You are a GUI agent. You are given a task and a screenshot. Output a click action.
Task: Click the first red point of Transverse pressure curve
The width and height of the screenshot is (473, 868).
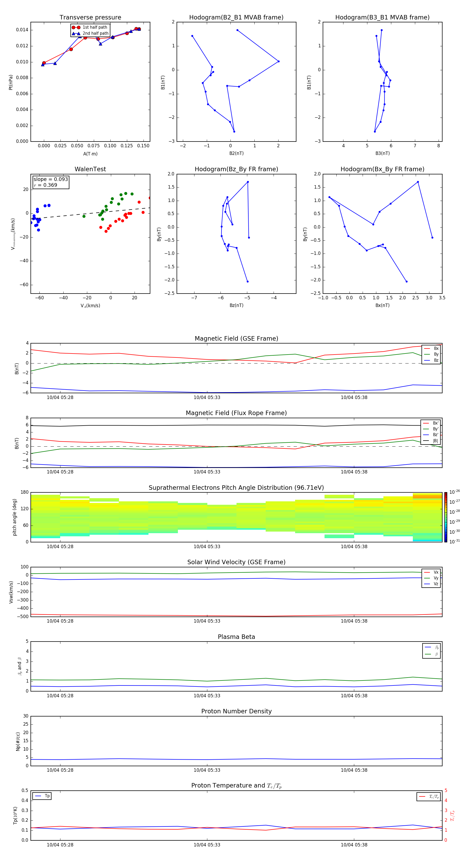pos(44,63)
